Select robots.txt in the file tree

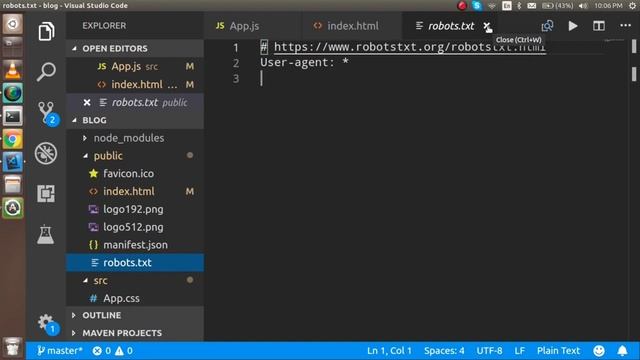tap(135, 262)
